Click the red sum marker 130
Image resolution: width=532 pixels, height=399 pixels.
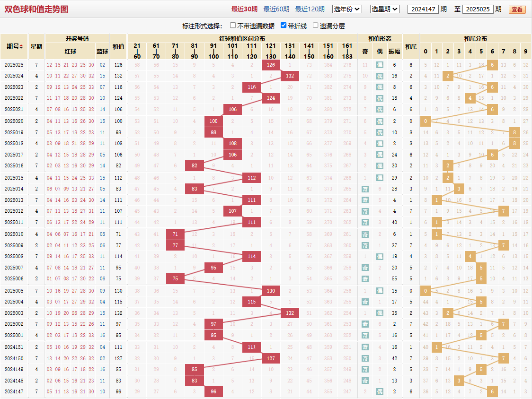(271, 291)
